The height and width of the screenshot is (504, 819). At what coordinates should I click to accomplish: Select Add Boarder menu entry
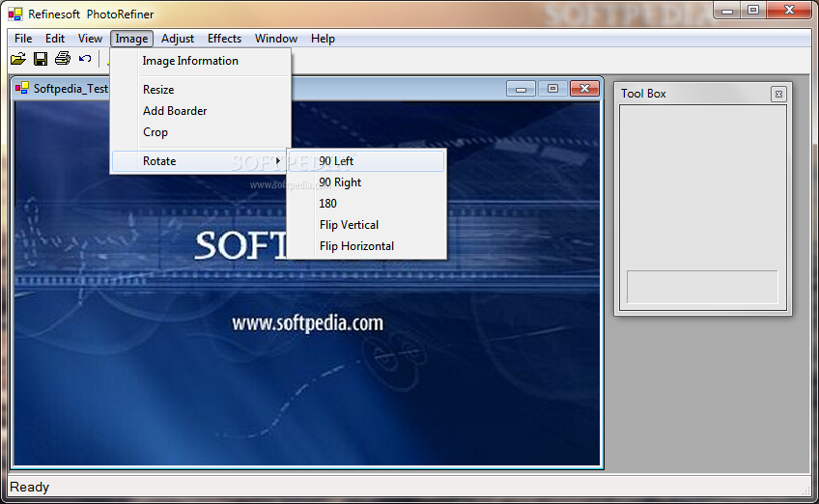(201, 111)
